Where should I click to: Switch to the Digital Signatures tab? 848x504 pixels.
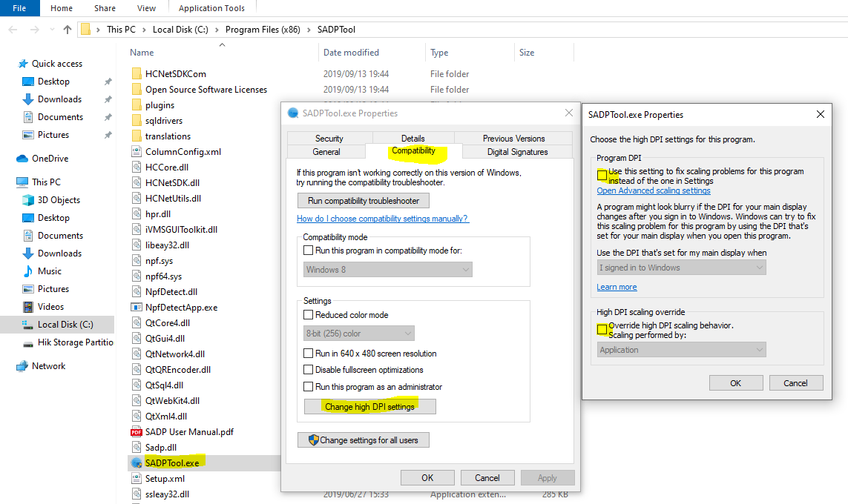point(517,152)
